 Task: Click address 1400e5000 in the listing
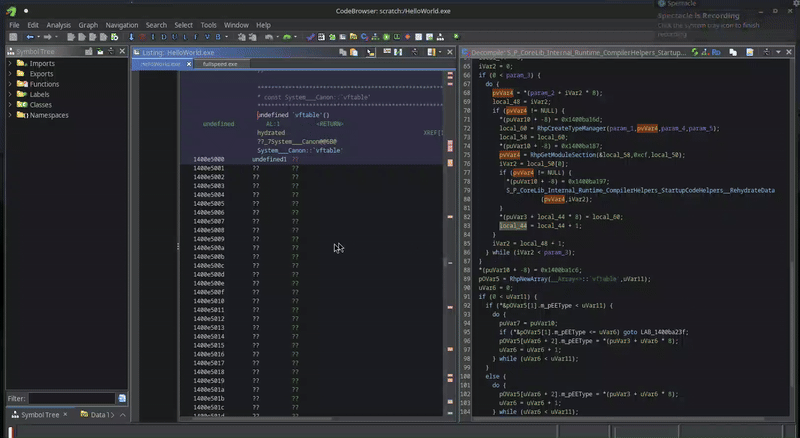(209, 159)
